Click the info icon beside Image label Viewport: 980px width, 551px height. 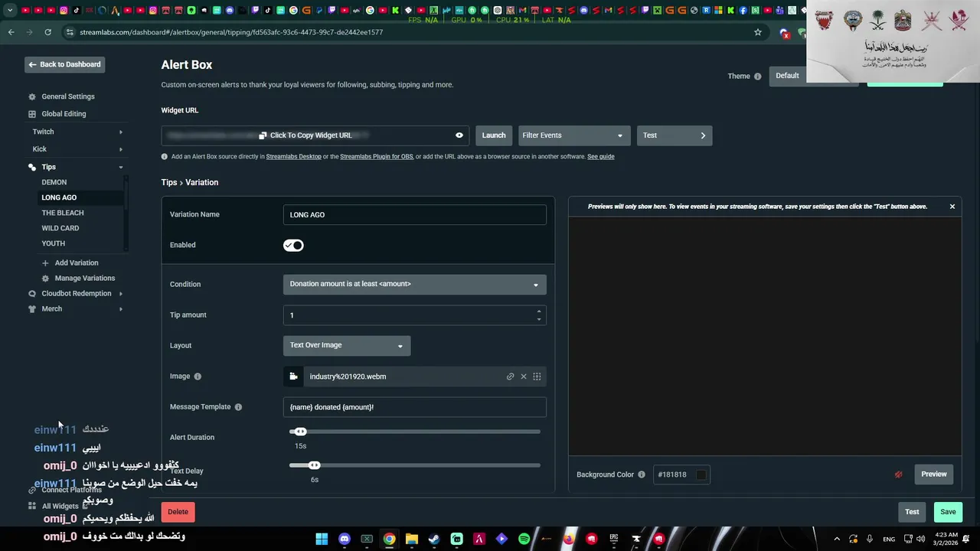coord(198,377)
